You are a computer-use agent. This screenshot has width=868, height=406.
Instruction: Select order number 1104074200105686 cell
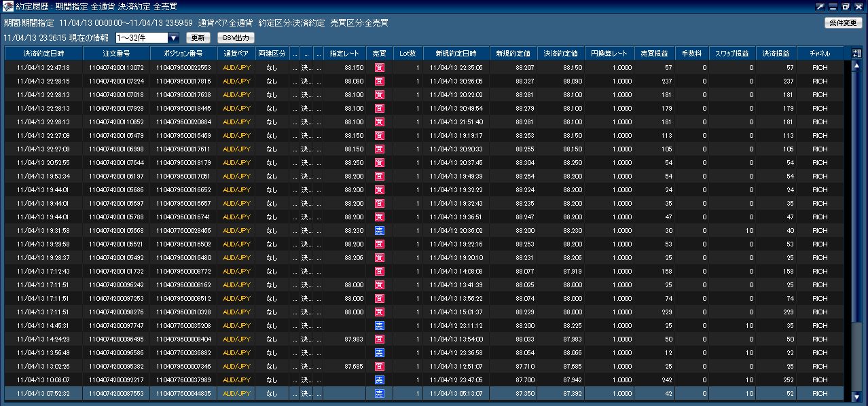click(x=116, y=190)
